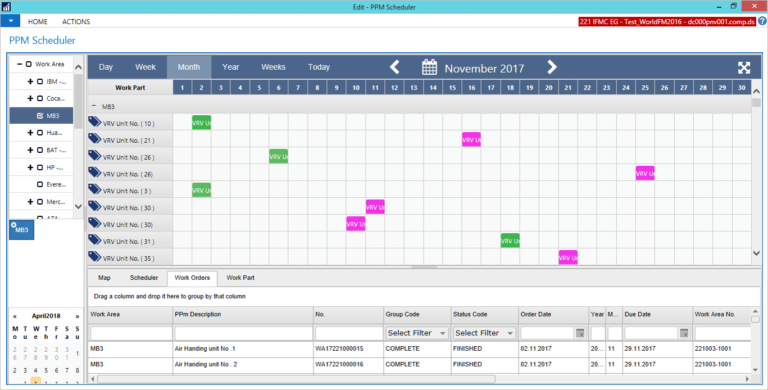Check the Merc... work area checkbox
768x390 pixels.
coord(40,202)
